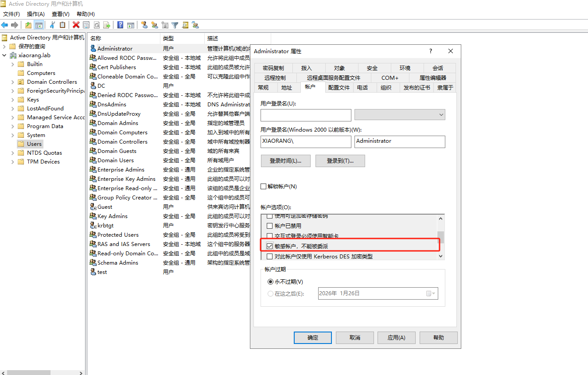Click the 登录到(T)... button
The width and height of the screenshot is (588, 375).
(x=340, y=161)
